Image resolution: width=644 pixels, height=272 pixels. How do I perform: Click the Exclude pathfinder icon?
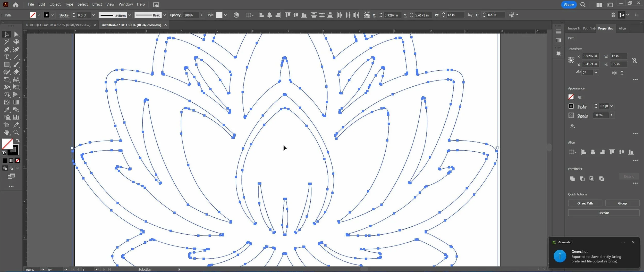pos(601,179)
